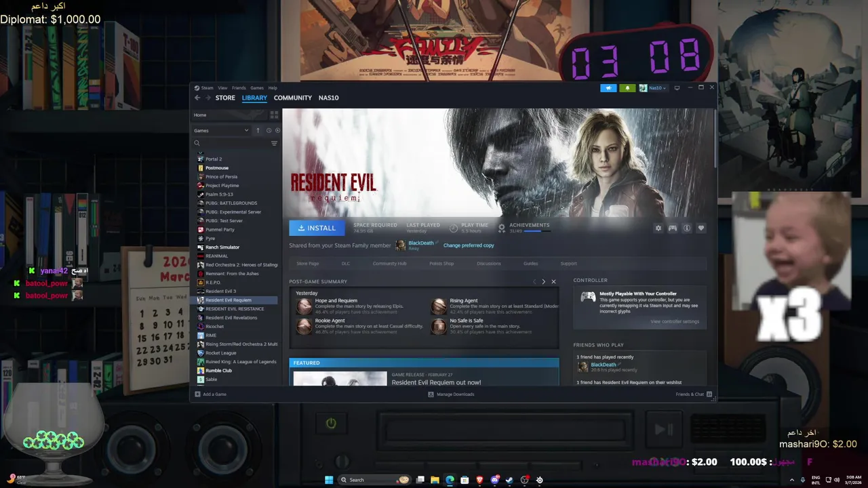Open the green notifications bell

click(627, 87)
